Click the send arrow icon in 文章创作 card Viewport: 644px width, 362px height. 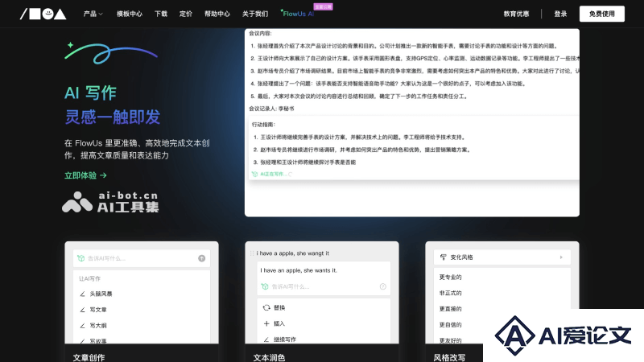click(202, 258)
